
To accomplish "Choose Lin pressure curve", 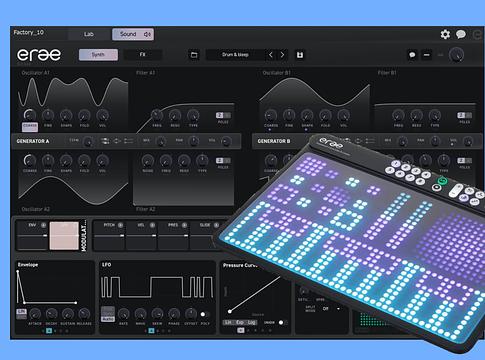I will [228, 322].
